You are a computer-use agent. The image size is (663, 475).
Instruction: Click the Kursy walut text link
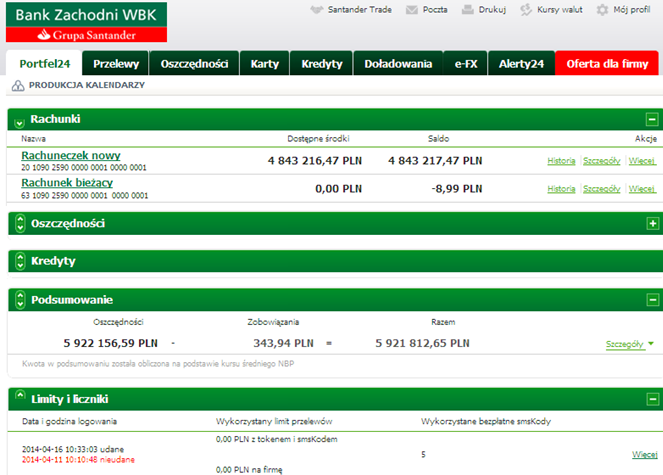tap(559, 10)
